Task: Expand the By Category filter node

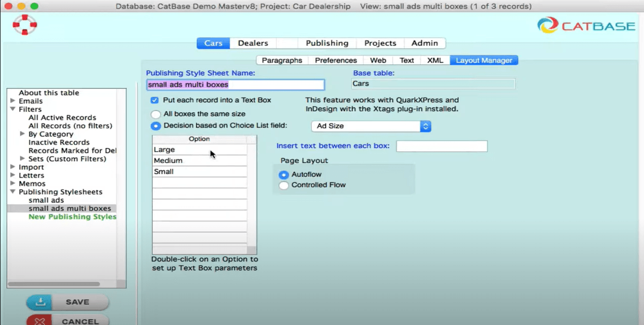Action: coord(22,134)
